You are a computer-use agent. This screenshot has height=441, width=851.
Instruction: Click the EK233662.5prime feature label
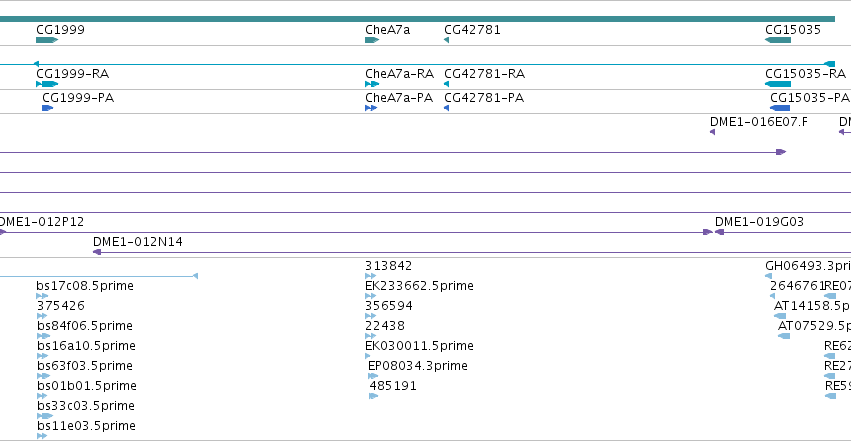pos(419,285)
